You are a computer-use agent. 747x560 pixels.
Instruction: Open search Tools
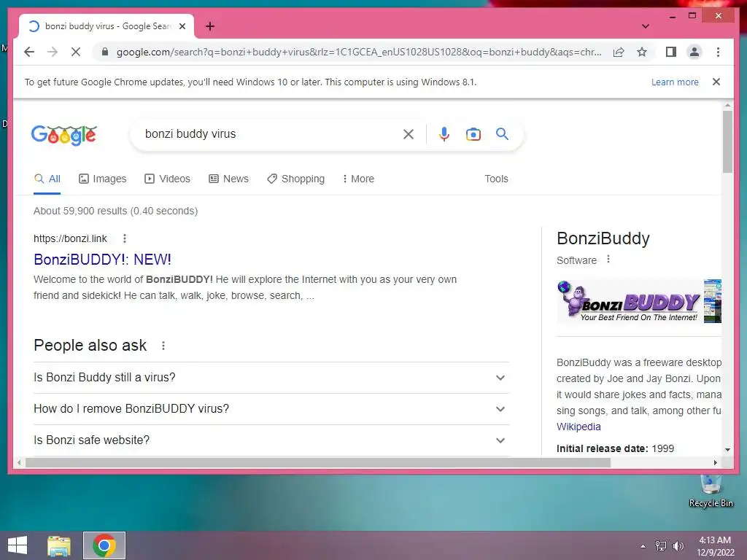tap(496, 179)
